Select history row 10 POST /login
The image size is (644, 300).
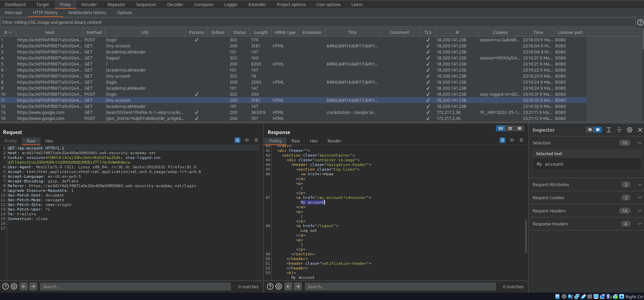(x=293, y=94)
